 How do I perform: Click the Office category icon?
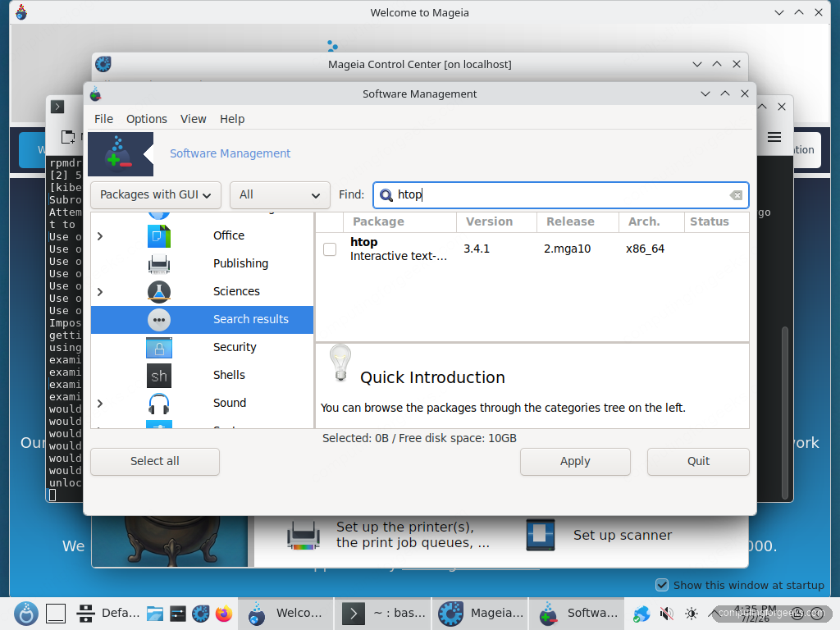pos(159,235)
